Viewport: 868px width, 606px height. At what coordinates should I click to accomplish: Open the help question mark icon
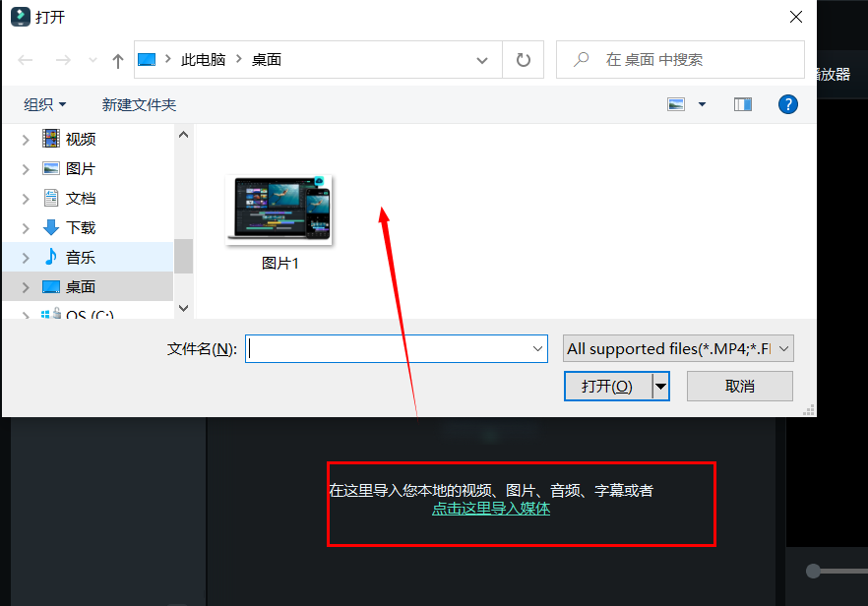click(788, 104)
